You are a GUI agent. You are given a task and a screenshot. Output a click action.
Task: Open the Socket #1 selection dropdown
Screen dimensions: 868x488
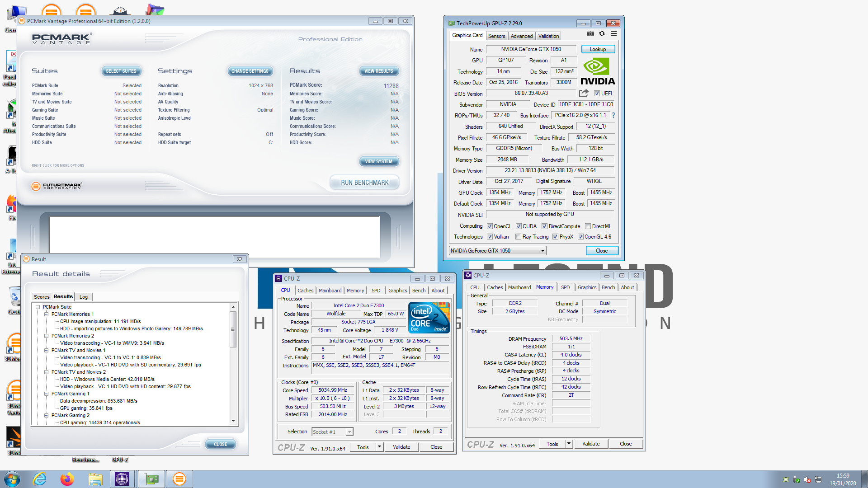click(332, 432)
